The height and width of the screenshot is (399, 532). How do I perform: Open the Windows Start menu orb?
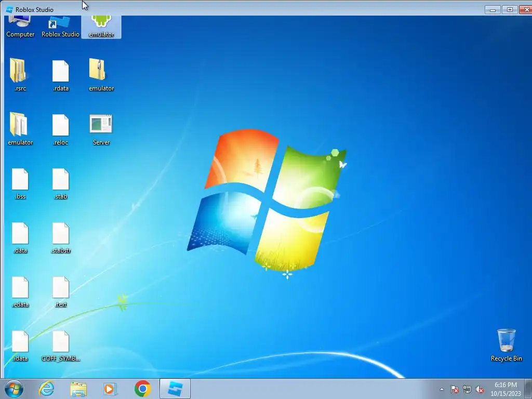coord(14,389)
